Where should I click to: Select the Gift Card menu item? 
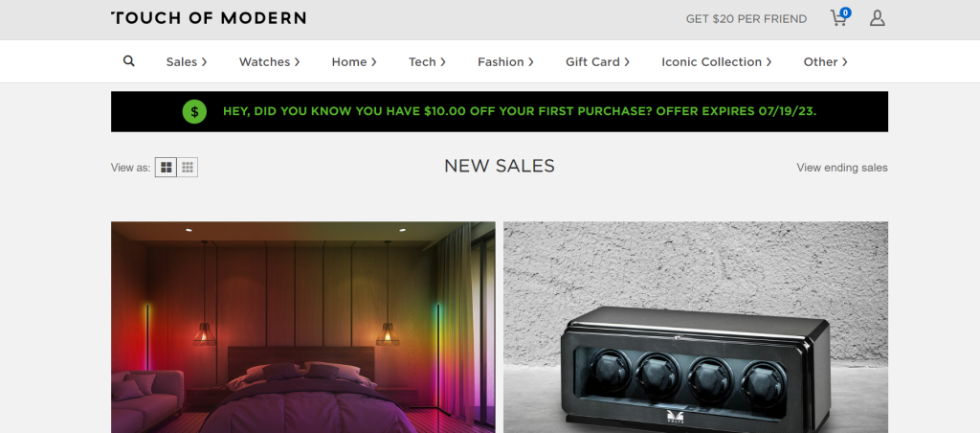[x=597, y=62]
